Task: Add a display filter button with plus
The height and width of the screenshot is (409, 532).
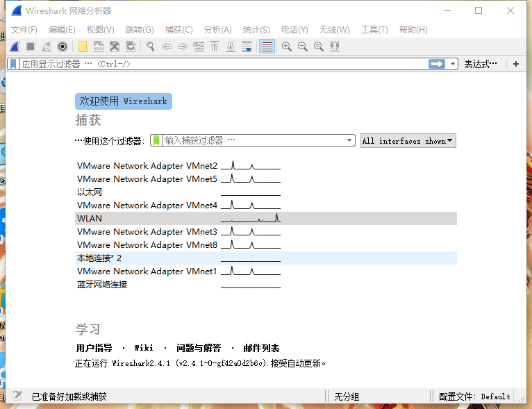Action: click(x=516, y=64)
